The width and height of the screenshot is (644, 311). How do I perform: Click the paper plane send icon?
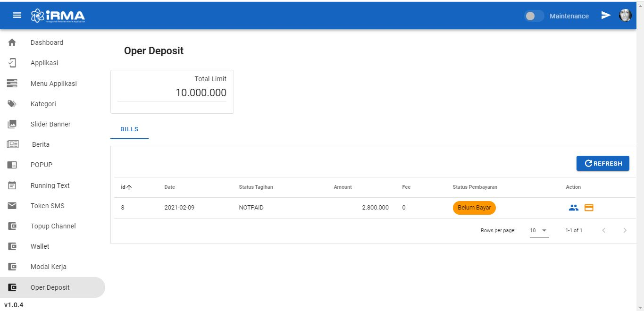tap(606, 16)
